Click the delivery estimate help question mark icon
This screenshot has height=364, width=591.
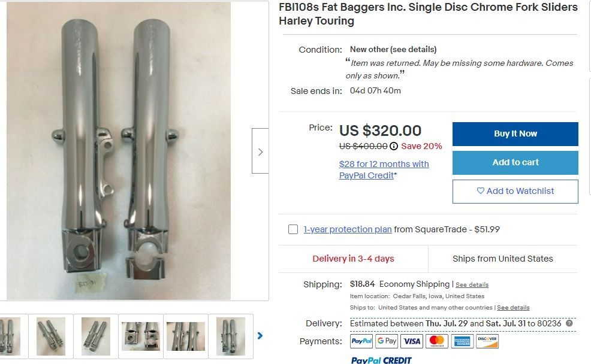click(569, 323)
